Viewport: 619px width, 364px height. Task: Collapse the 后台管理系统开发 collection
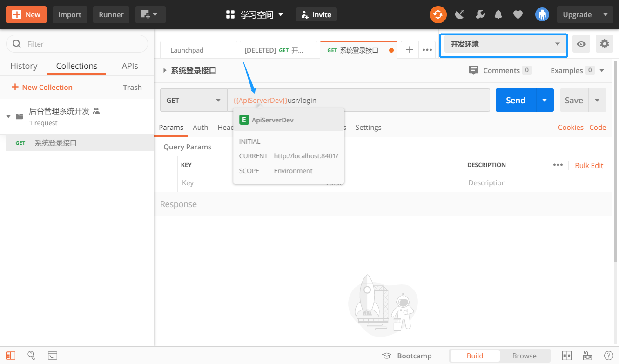tap(8, 116)
